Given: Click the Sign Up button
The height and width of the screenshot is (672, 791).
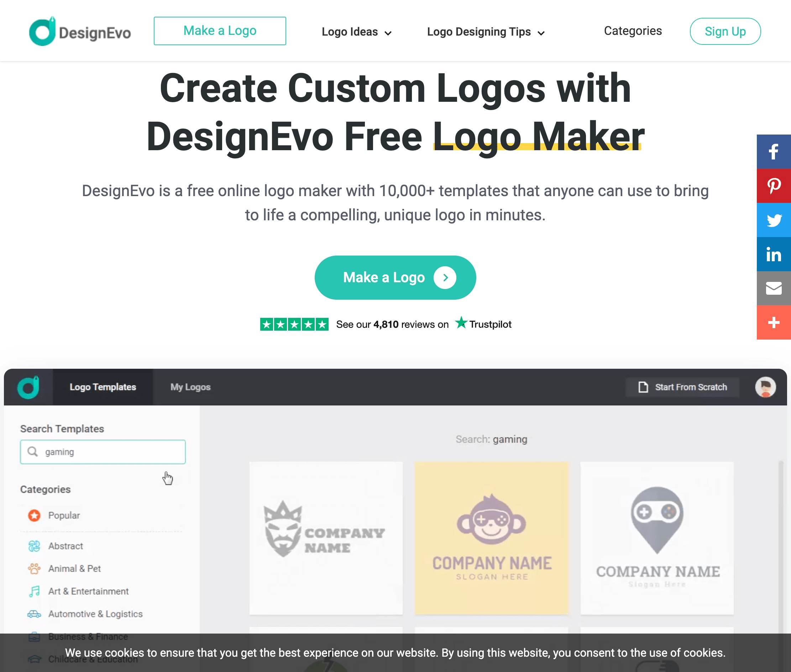Looking at the screenshot, I should coord(725,31).
